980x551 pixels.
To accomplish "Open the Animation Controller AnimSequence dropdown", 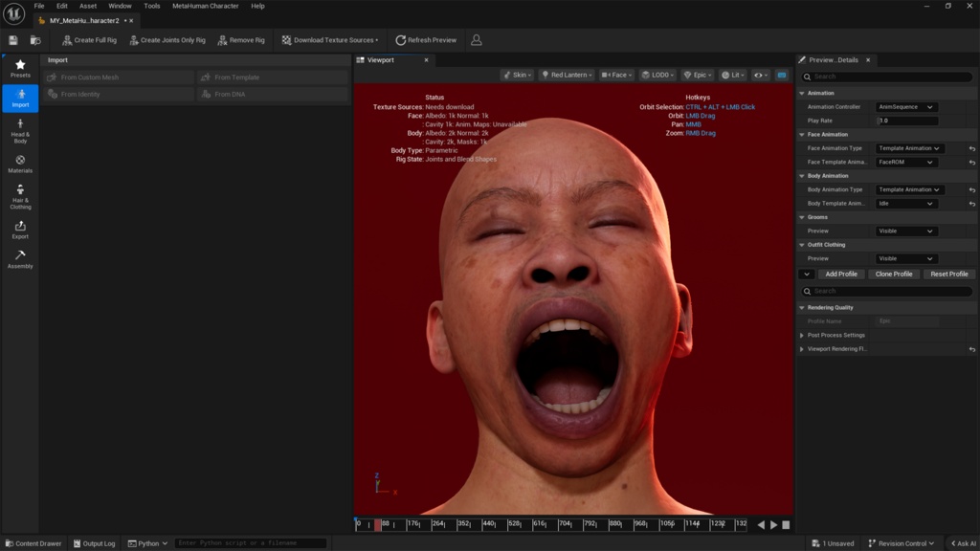I will coord(905,107).
